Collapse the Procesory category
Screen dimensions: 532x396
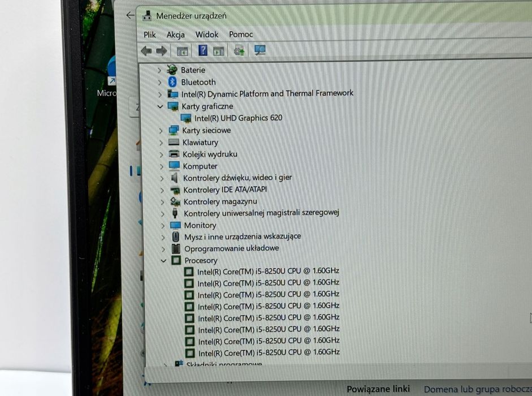(x=163, y=260)
